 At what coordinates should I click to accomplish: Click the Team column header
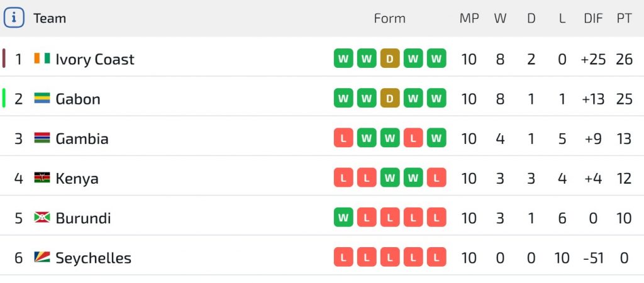[x=50, y=18]
